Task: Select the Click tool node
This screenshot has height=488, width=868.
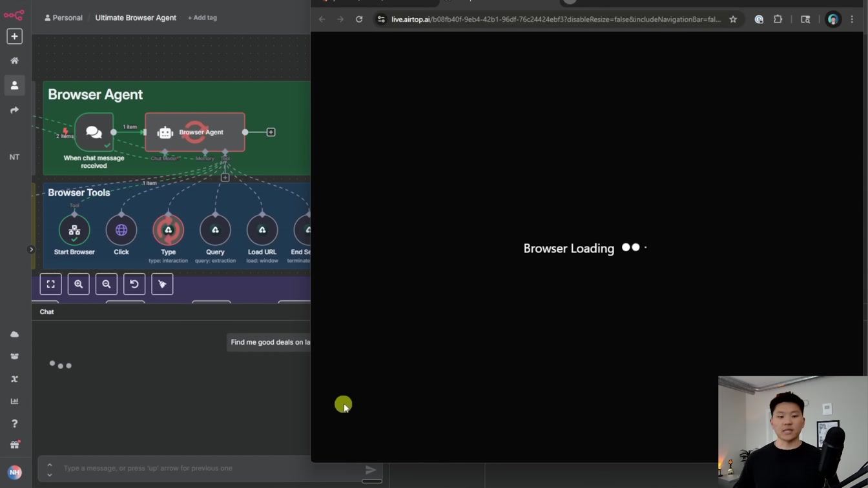Action: 121,230
